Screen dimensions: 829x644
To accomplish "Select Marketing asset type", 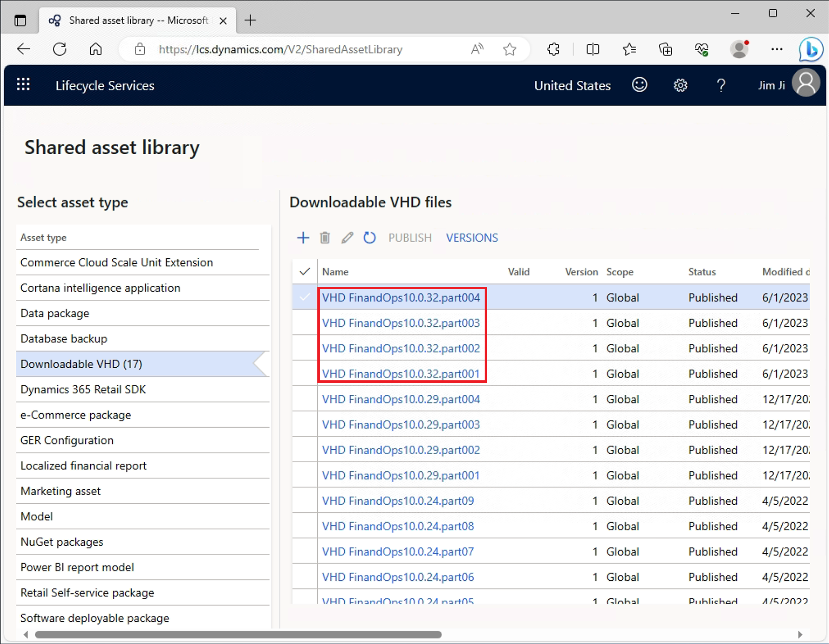I will [143, 491].
